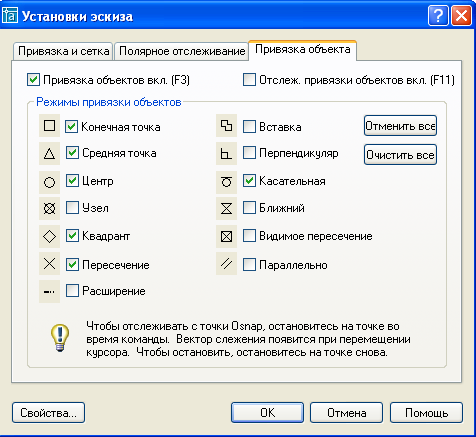This screenshot has width=476, height=437.
Task: Enable the Видимое пересечение checkbox
Action: pyautogui.click(x=249, y=236)
